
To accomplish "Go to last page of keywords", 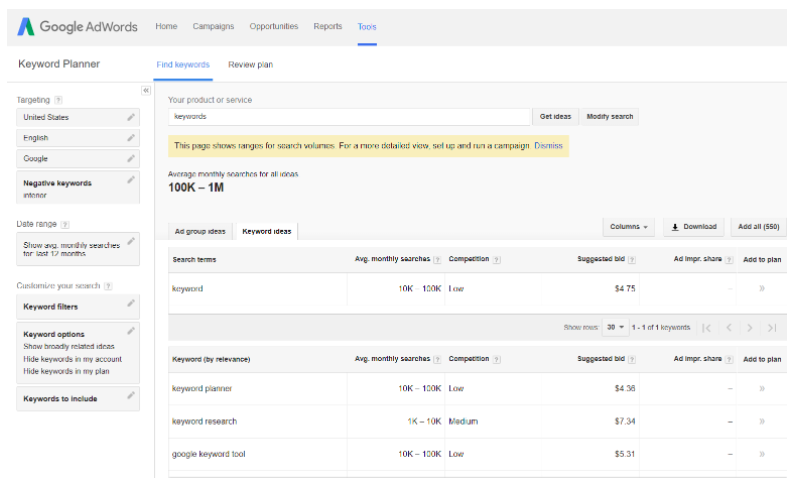I will click(x=772, y=328).
